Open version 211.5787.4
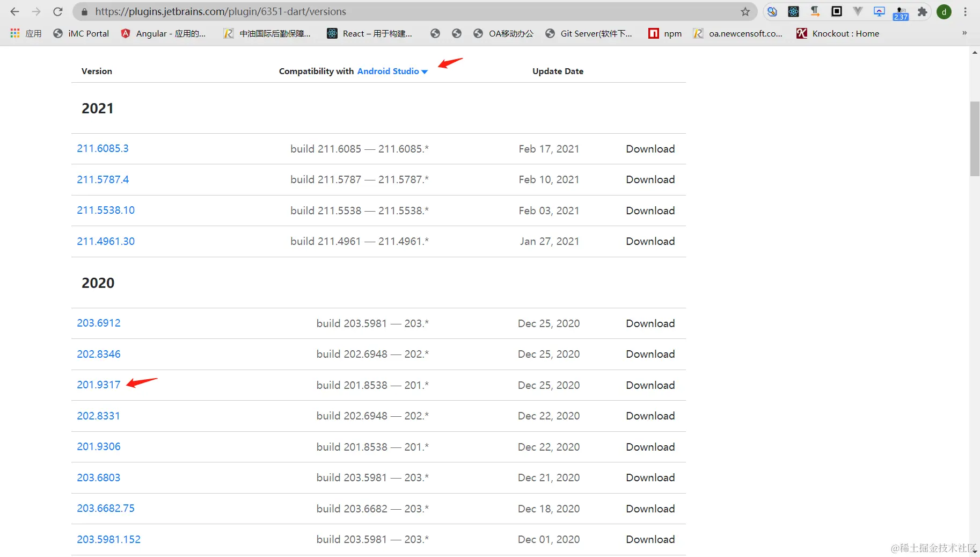 [x=103, y=179]
